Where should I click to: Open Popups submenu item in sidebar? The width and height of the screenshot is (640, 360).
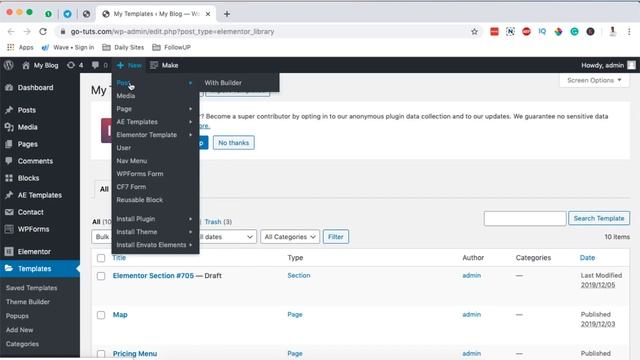pos(17,316)
